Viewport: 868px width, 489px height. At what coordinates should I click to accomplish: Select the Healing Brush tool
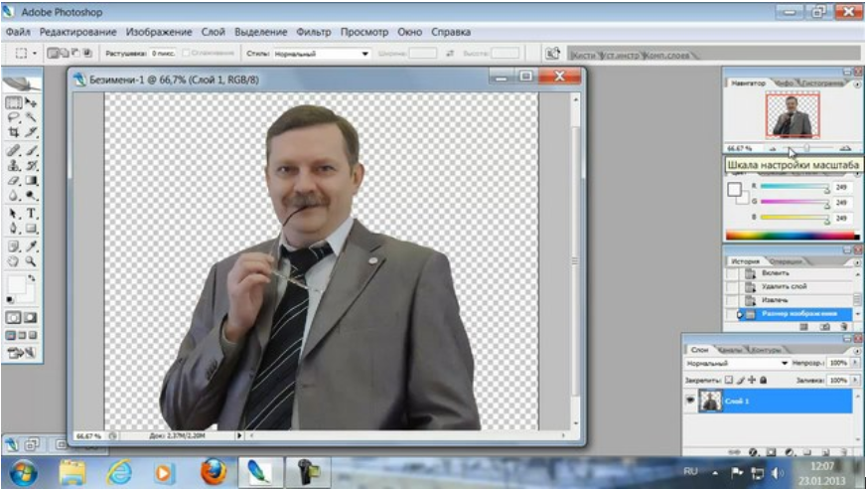pyautogui.click(x=14, y=151)
